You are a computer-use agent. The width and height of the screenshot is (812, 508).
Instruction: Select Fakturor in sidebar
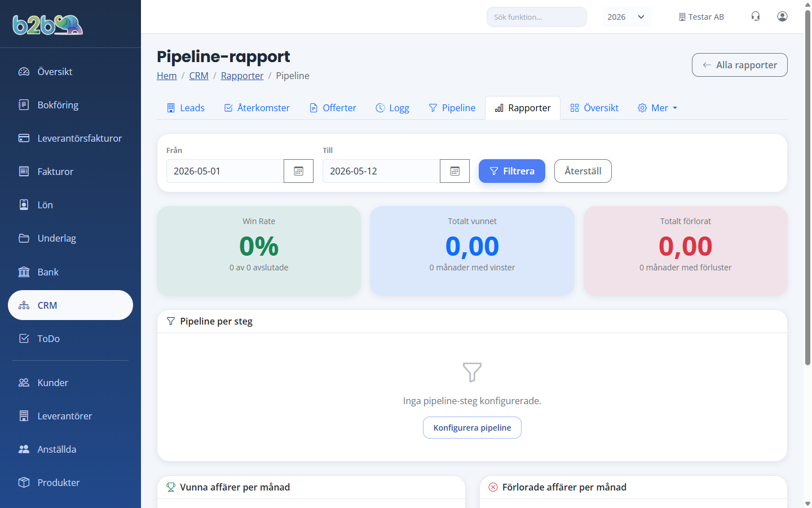70,172
